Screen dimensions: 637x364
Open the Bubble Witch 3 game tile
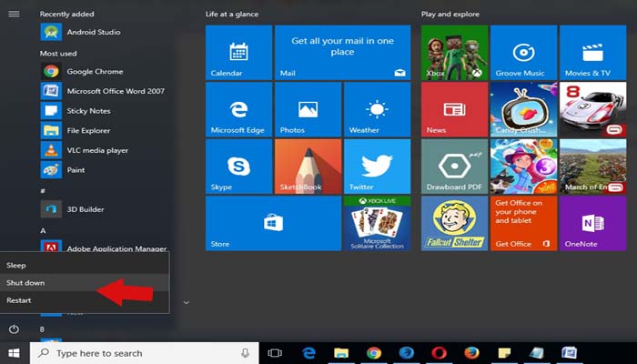pos(523,167)
